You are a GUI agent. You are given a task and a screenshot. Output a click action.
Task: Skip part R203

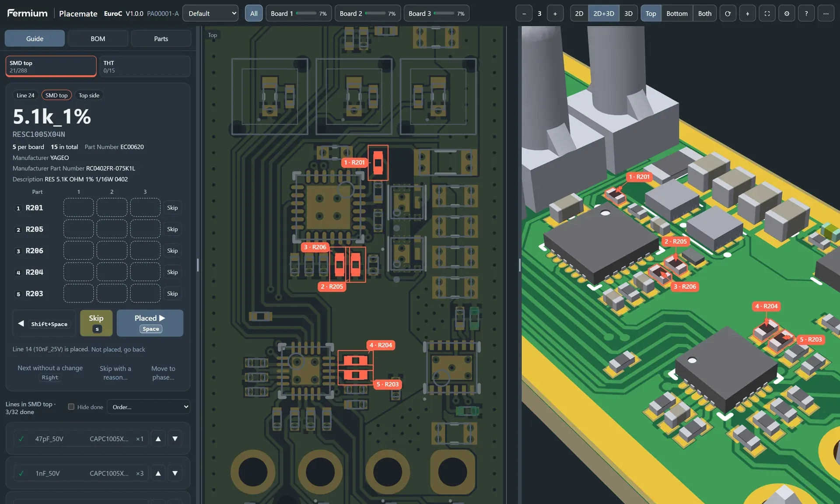(x=172, y=293)
